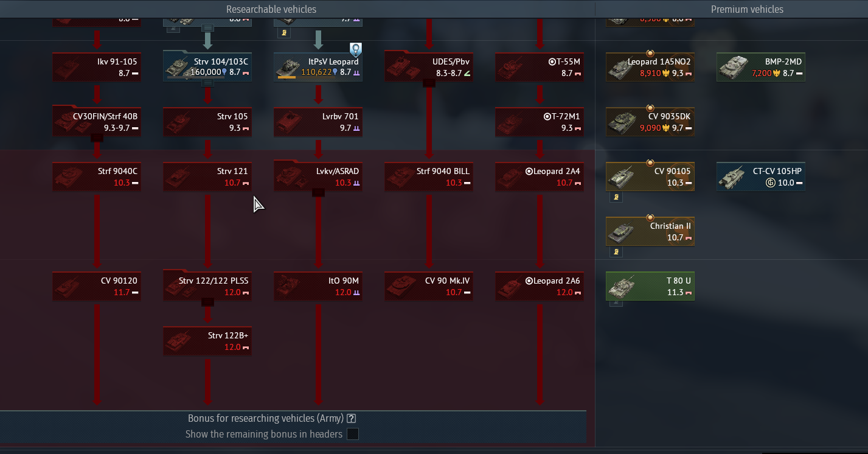Click the 9,090 price on CV 9035DK
Viewport: 868px width, 454px height.
coord(650,128)
